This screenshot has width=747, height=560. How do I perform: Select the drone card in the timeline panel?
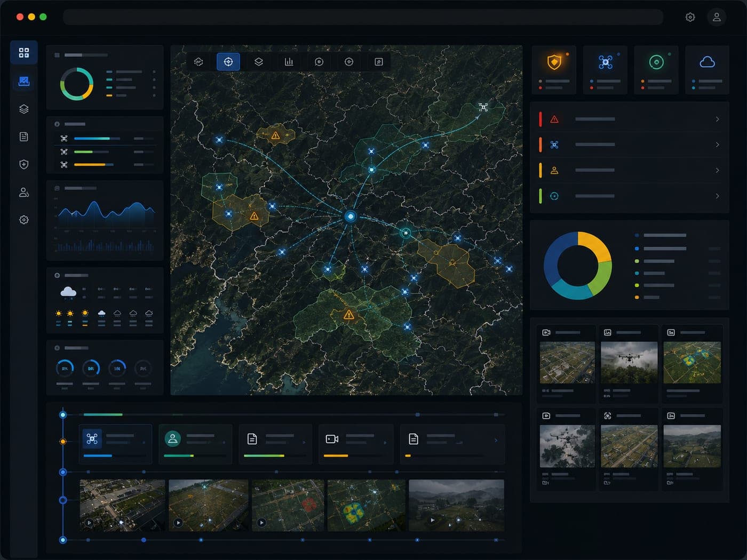click(x=116, y=444)
